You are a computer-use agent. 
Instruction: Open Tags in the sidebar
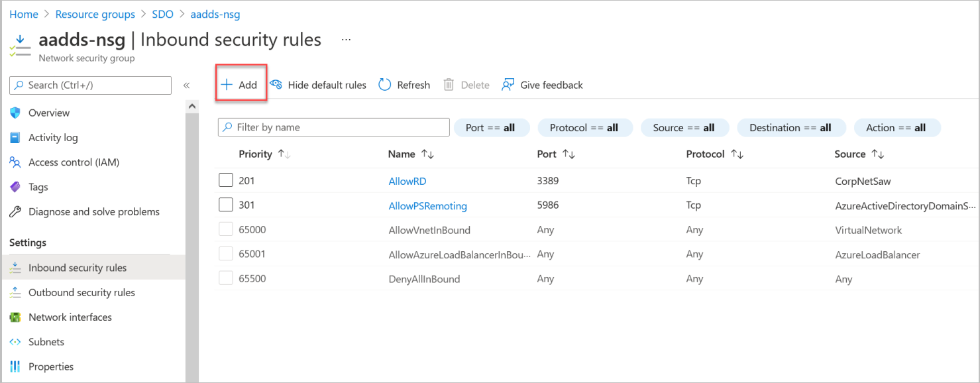pos(38,187)
